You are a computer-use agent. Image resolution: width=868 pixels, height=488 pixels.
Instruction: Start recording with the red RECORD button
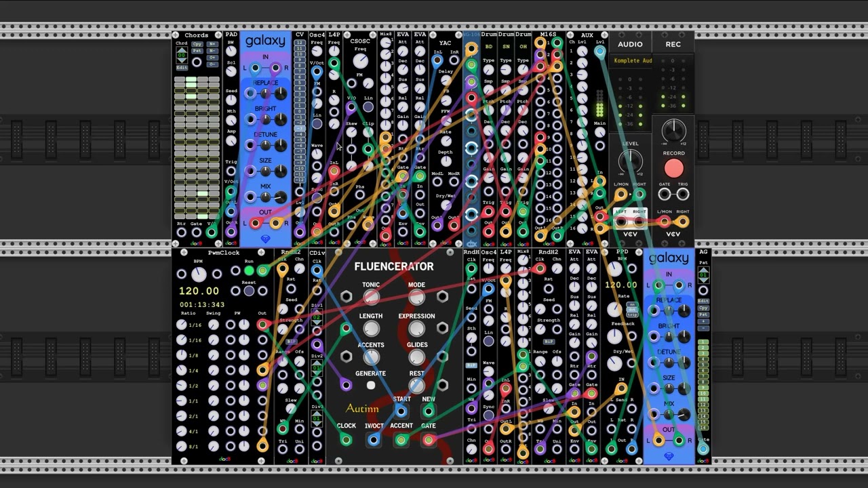click(x=673, y=169)
